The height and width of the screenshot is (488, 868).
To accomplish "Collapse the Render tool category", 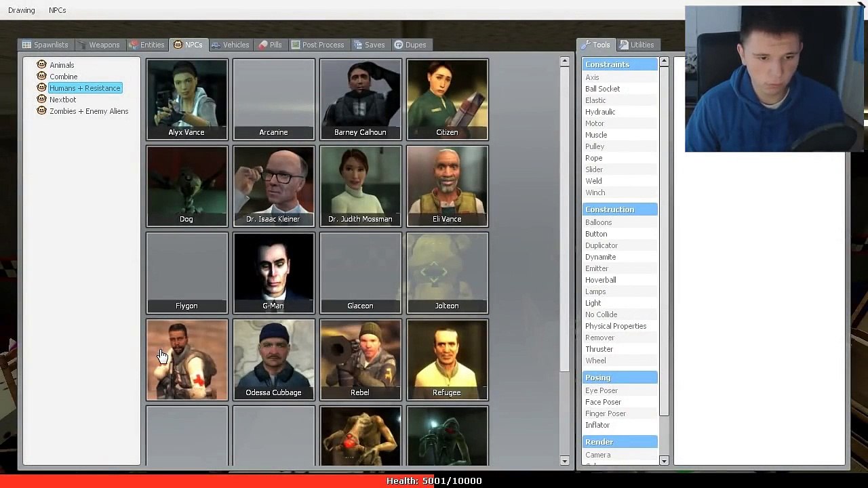I will [620, 442].
